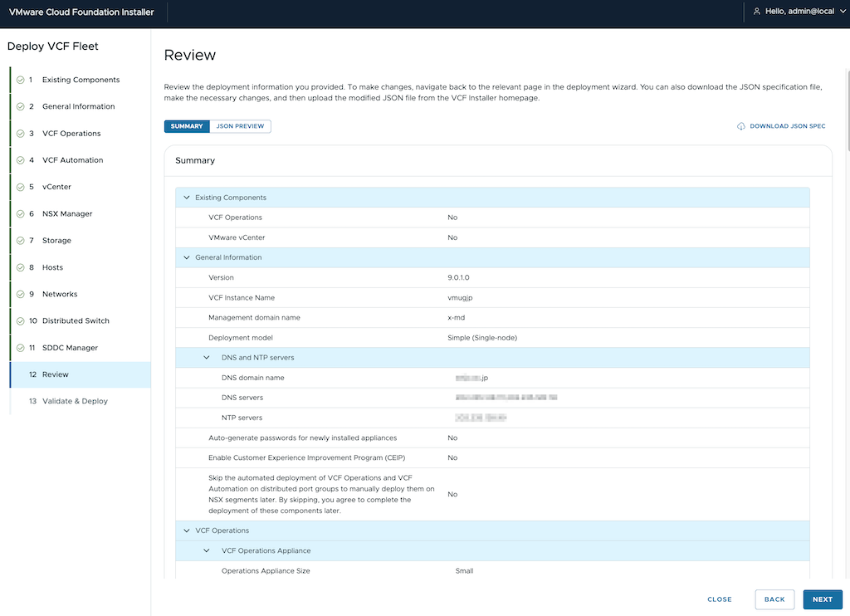The height and width of the screenshot is (616, 850).
Task: Select step 12 Review
Action: (x=81, y=374)
